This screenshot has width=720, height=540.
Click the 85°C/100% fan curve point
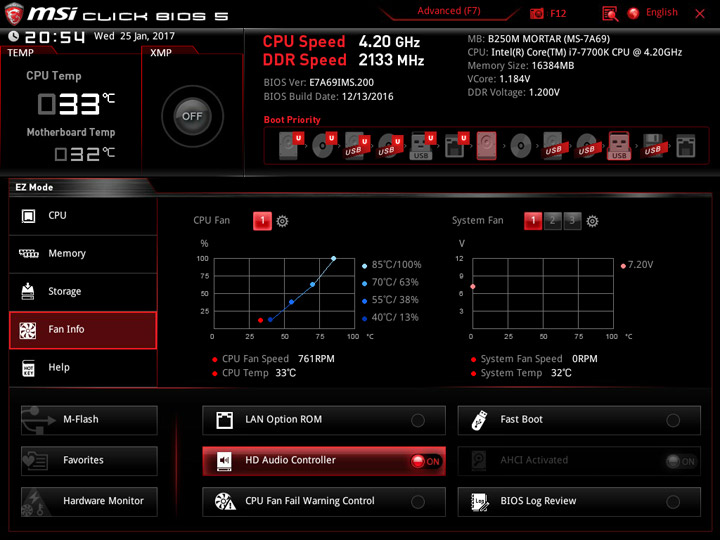pyautogui.click(x=333, y=259)
